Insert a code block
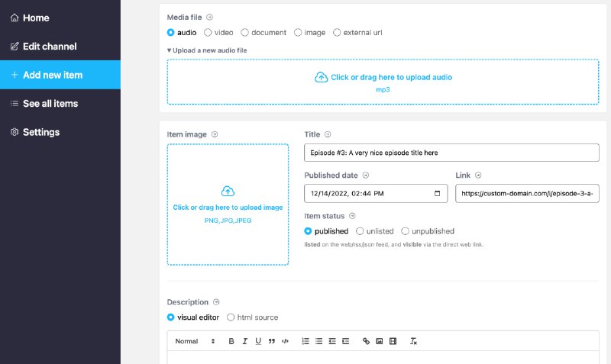Screen dimensions: 611x364 pos(285,341)
